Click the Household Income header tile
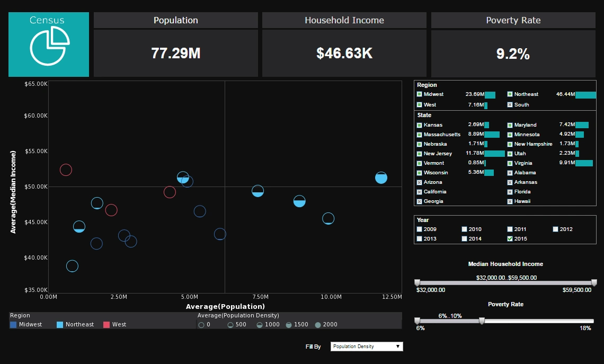604x364 pixels. pos(344,21)
